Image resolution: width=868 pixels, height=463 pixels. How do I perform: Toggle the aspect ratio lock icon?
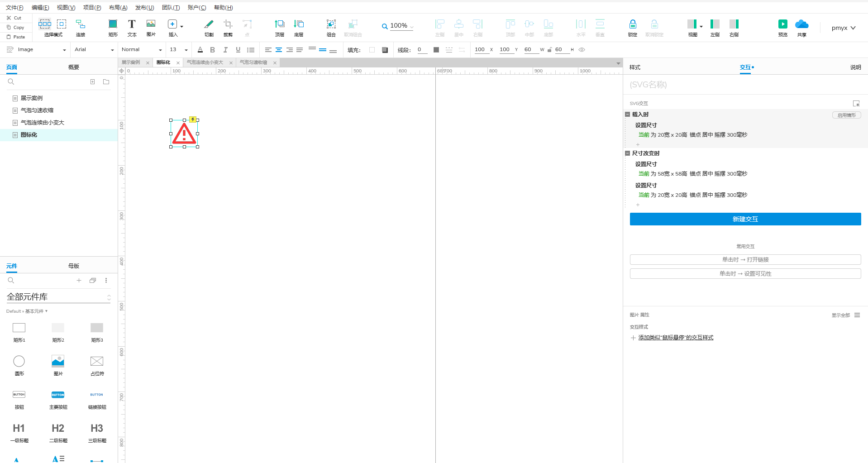pos(549,50)
